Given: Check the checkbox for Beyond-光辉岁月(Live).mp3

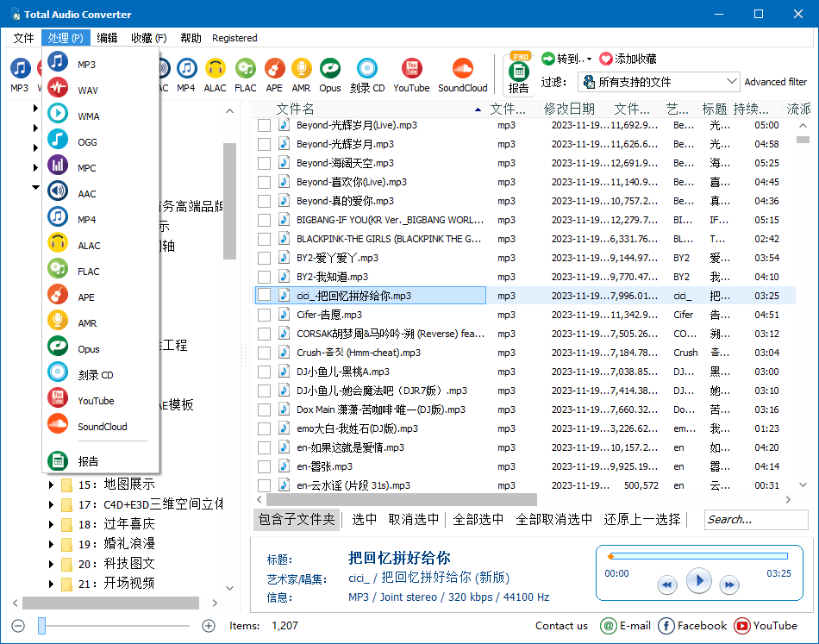Looking at the screenshot, I should (264, 125).
